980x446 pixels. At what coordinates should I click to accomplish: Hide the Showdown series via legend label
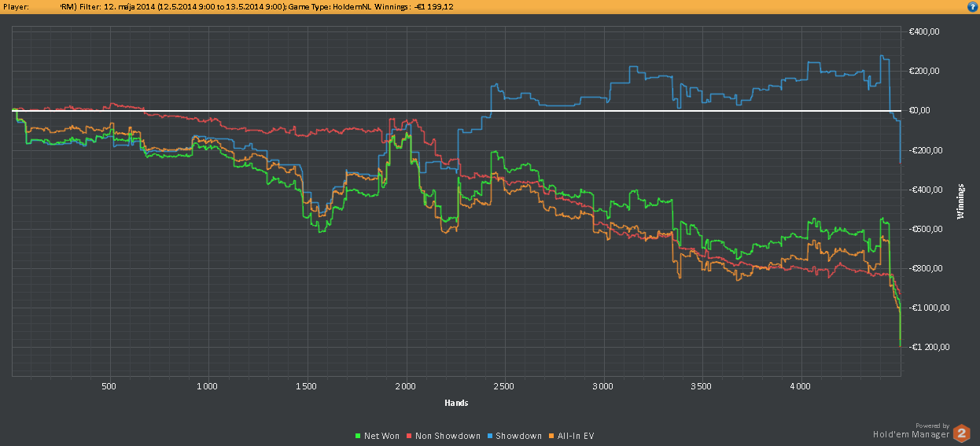click(x=518, y=436)
